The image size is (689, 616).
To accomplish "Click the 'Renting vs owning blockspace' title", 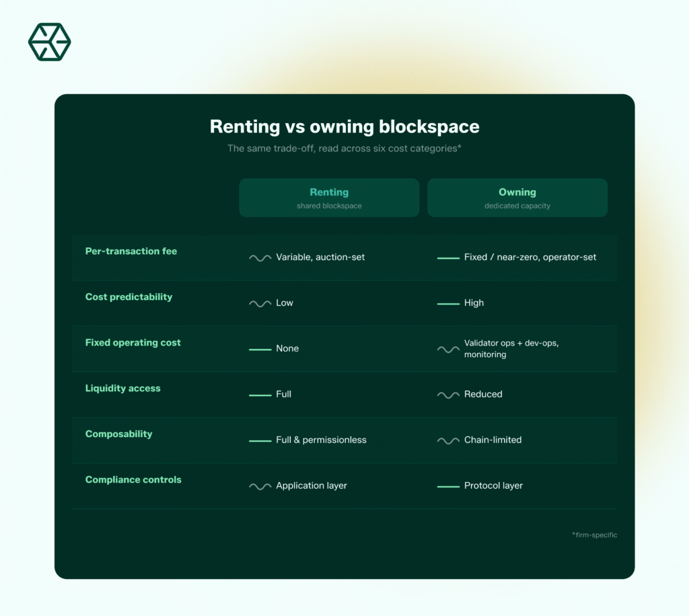I will 344,126.
